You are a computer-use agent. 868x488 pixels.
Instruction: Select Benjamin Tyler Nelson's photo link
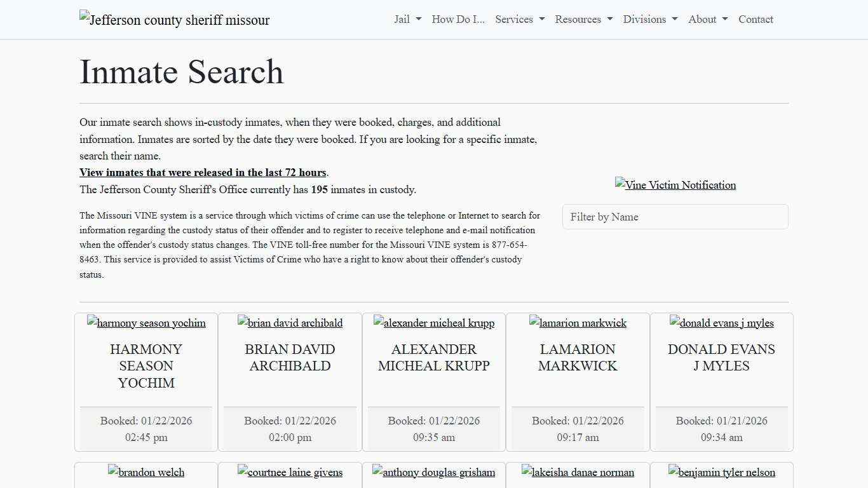(x=721, y=472)
